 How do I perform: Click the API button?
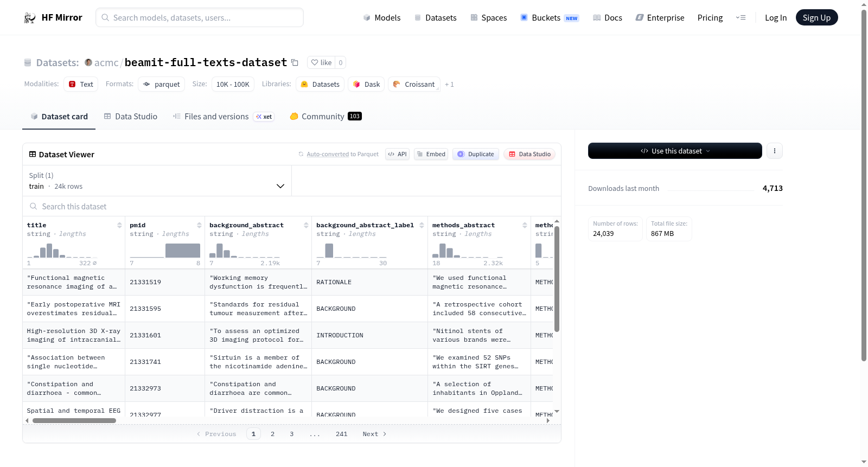pos(397,154)
